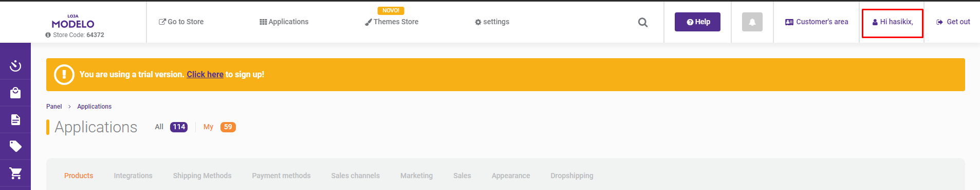The width and height of the screenshot is (980, 190).
Task: Click the Loja Modelo logo
Action: click(73, 22)
